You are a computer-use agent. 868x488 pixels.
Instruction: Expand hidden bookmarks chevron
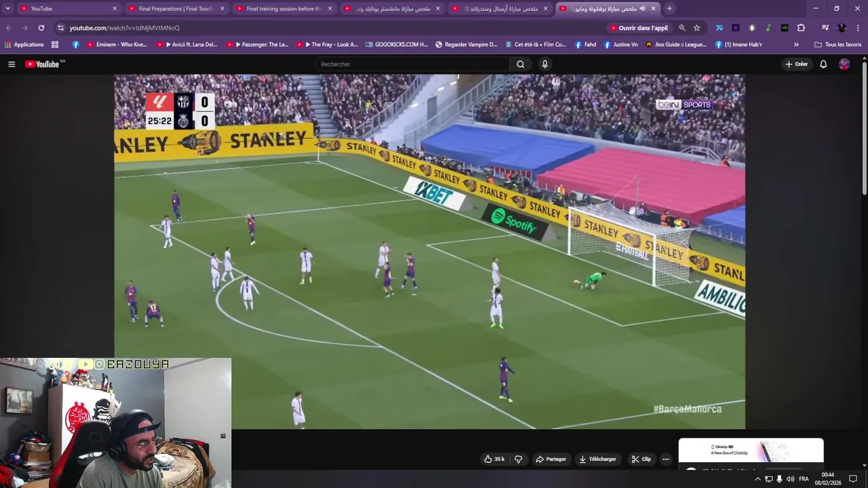pos(796,45)
